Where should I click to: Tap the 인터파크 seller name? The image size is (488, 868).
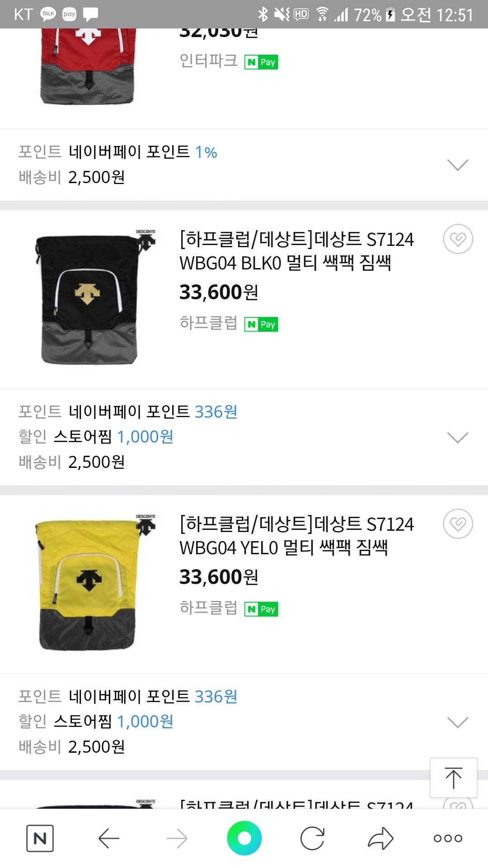(x=208, y=61)
